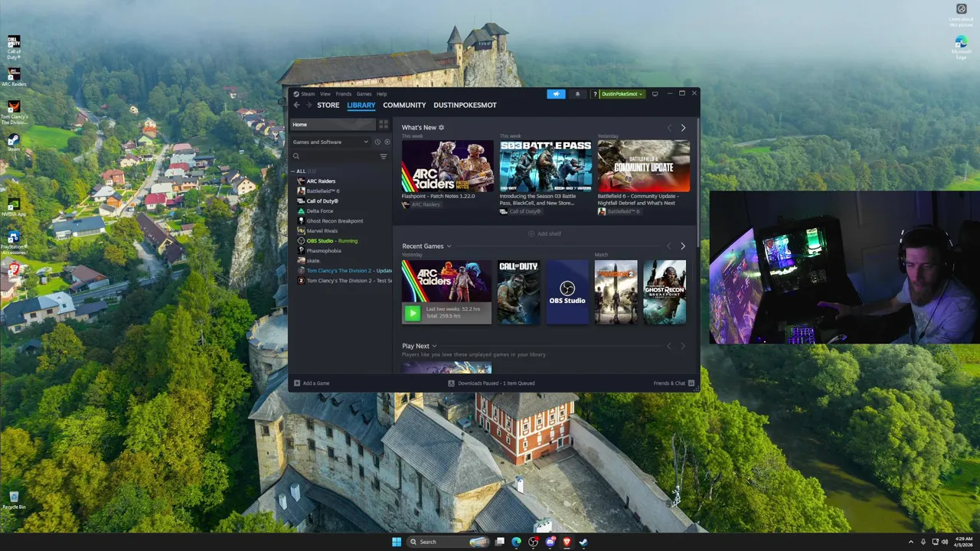This screenshot has width=980, height=551.
Task: Click the Windows taskbar Search box
Action: pyautogui.click(x=449, y=542)
